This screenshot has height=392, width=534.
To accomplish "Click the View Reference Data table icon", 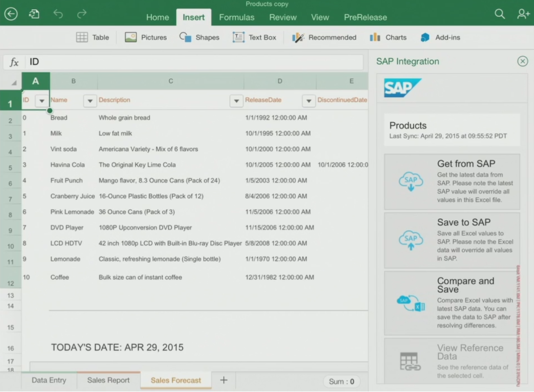I will pyautogui.click(x=410, y=361).
